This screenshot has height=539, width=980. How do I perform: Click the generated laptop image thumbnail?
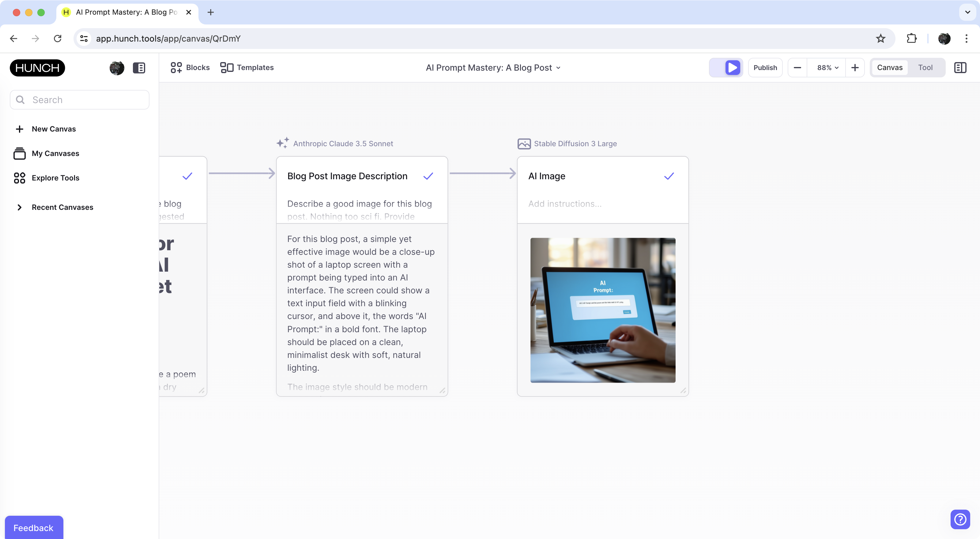tap(603, 310)
